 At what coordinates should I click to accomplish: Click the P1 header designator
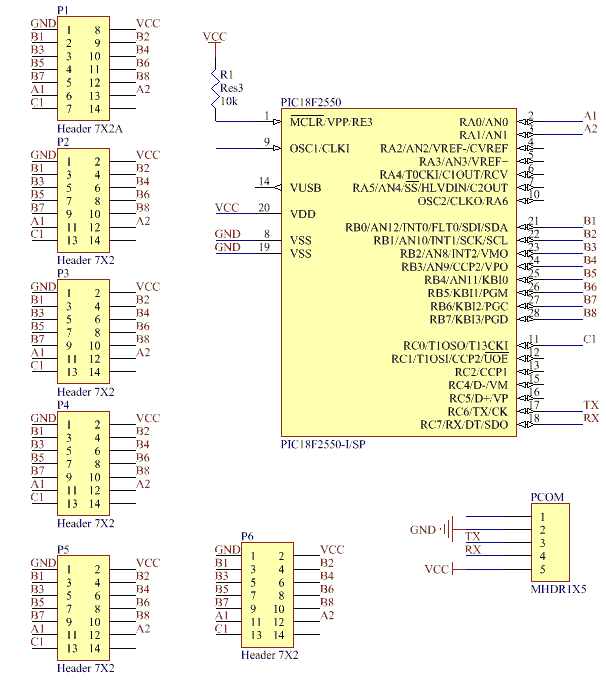click(63, 10)
